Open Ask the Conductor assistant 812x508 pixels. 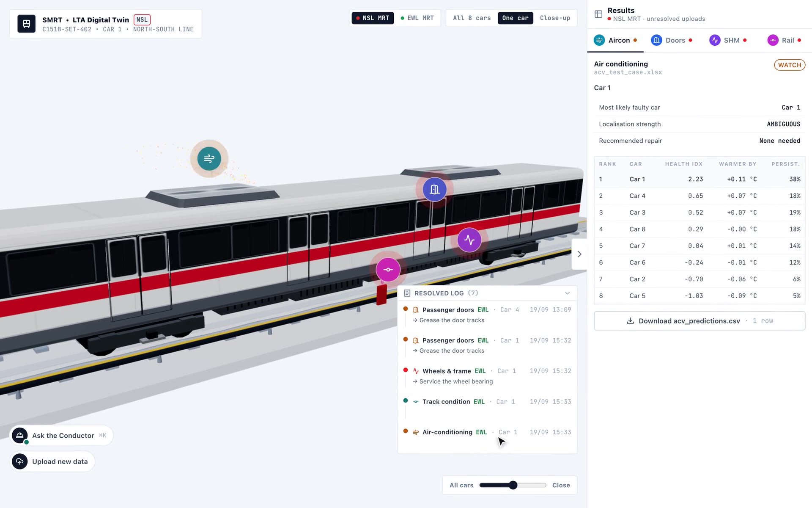click(x=61, y=435)
